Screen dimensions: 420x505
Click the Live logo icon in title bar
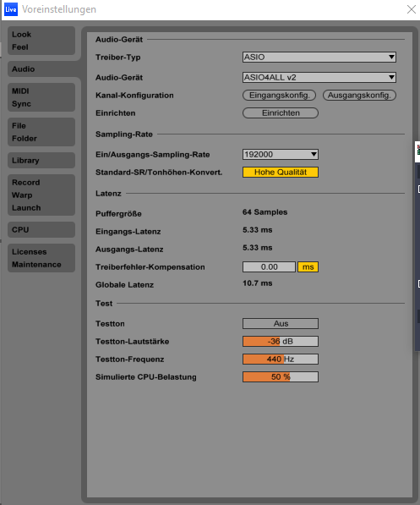click(11, 9)
